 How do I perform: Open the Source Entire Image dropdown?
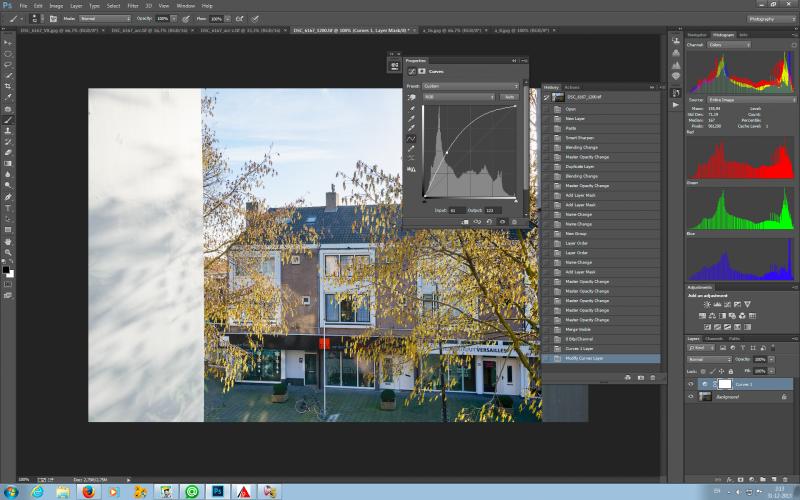(x=750, y=100)
